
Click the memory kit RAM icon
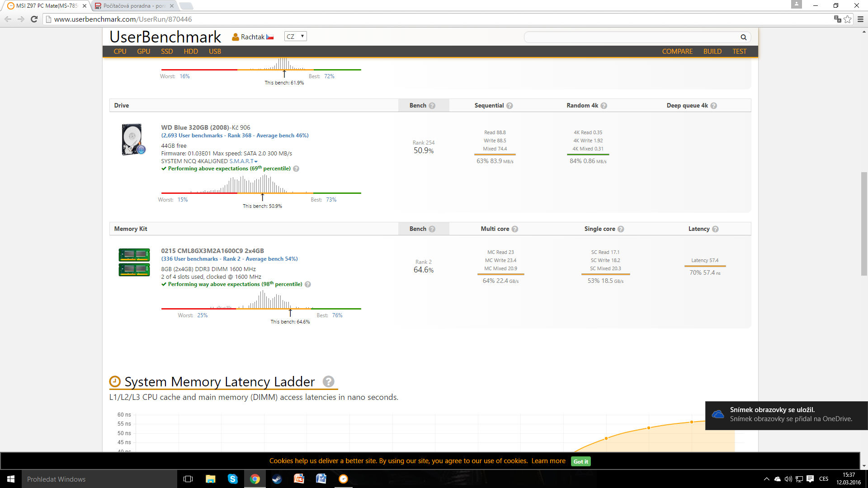pyautogui.click(x=134, y=262)
